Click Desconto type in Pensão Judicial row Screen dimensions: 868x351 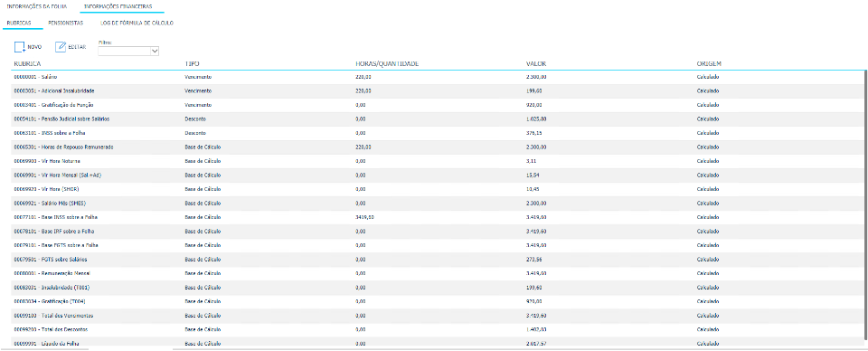point(195,119)
